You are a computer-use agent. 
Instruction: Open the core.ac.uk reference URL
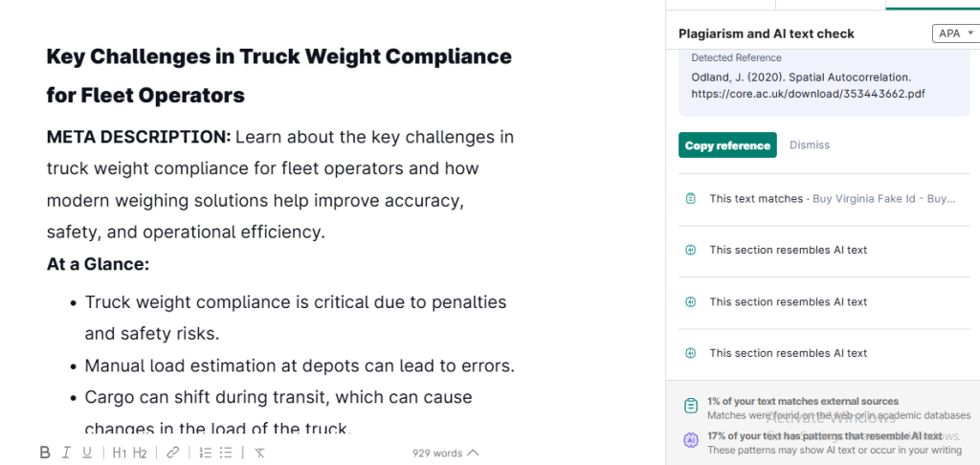[x=808, y=94]
